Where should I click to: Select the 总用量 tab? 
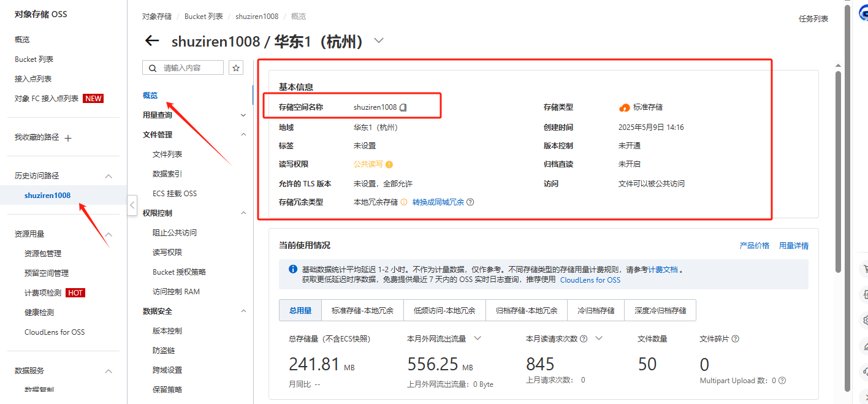[300, 310]
